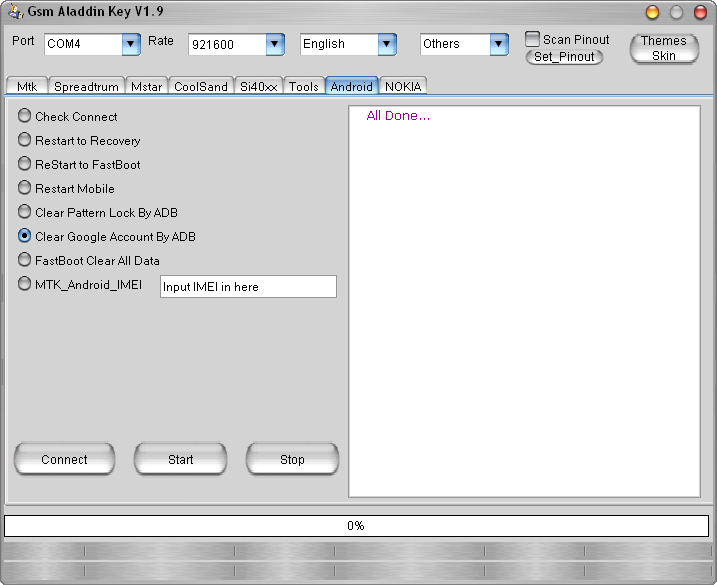Expand the Others dropdown arrow
The image size is (717, 585).
tap(499, 44)
